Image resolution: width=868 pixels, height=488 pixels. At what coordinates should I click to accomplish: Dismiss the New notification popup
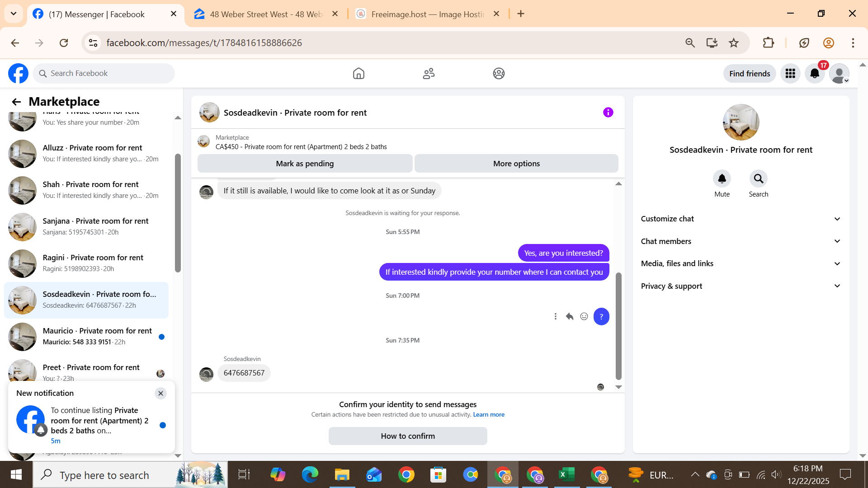160,393
